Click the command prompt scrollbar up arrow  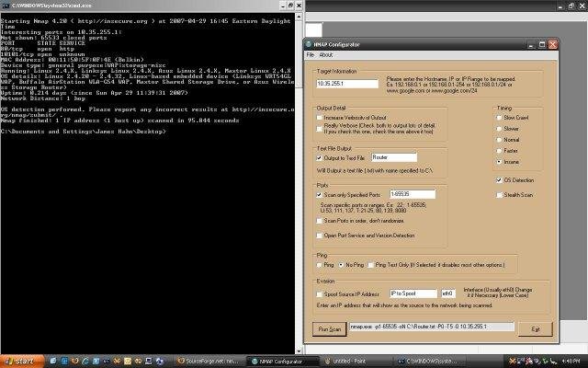point(299,17)
